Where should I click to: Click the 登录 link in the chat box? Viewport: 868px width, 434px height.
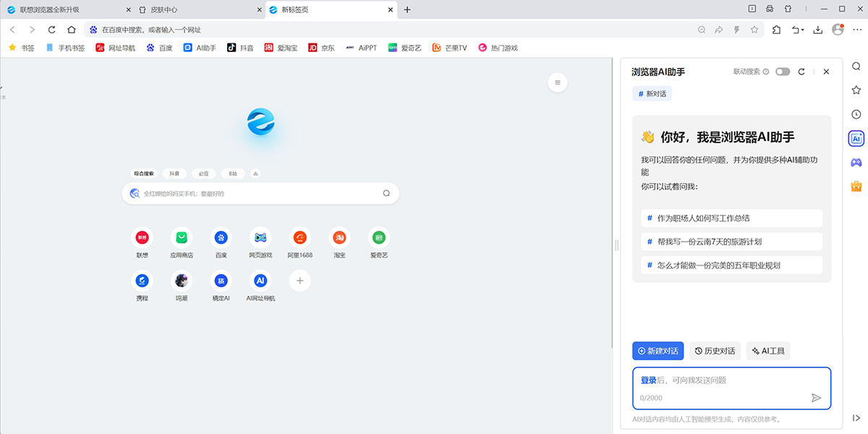point(648,380)
